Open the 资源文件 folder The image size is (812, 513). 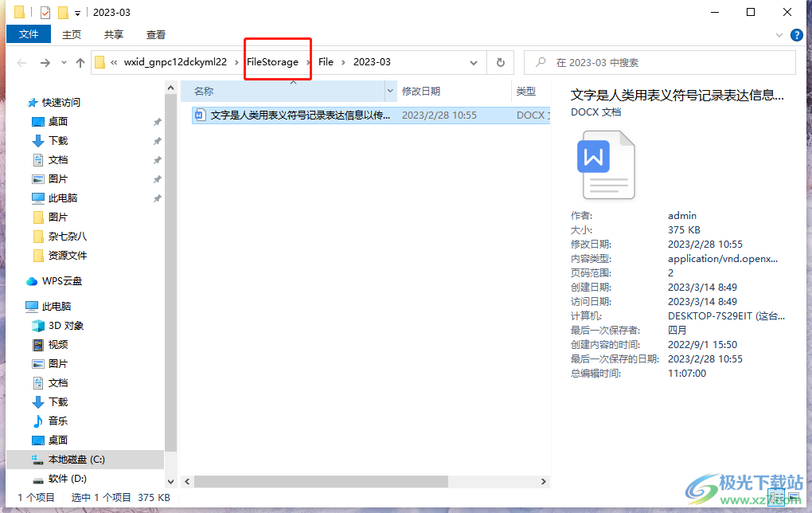[68, 256]
